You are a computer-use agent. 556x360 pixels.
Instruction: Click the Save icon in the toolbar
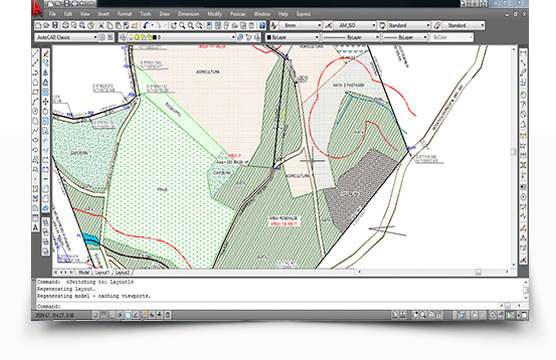pos(55,26)
